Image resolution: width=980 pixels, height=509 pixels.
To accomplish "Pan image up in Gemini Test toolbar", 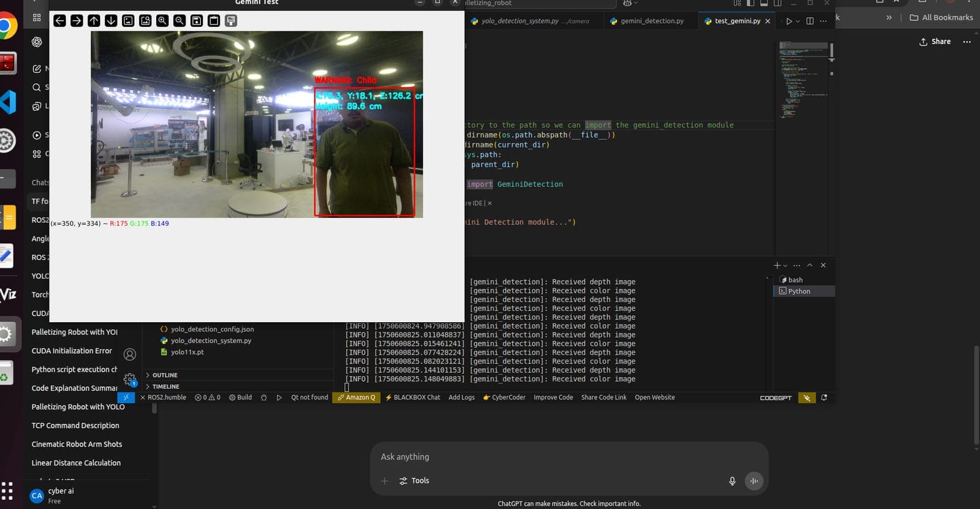I will tap(94, 21).
